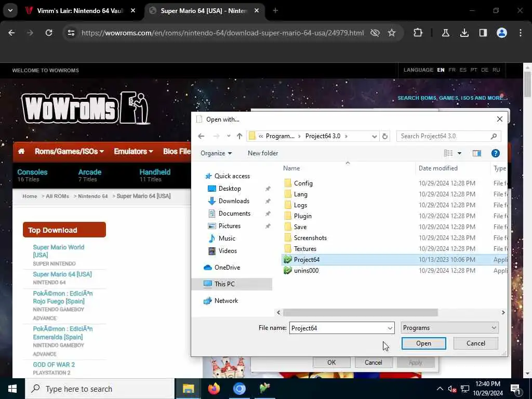Go back in the Open with dialog

(201, 136)
